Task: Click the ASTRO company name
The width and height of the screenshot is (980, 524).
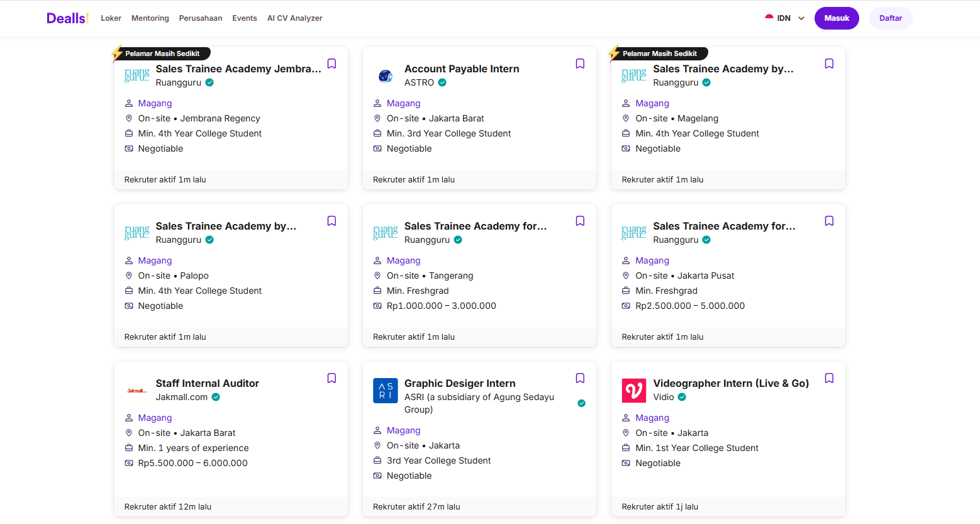Action: (x=419, y=82)
